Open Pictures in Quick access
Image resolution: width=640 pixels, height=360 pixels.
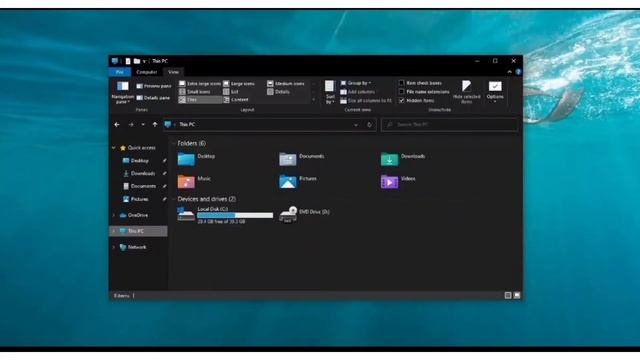pos(136,199)
